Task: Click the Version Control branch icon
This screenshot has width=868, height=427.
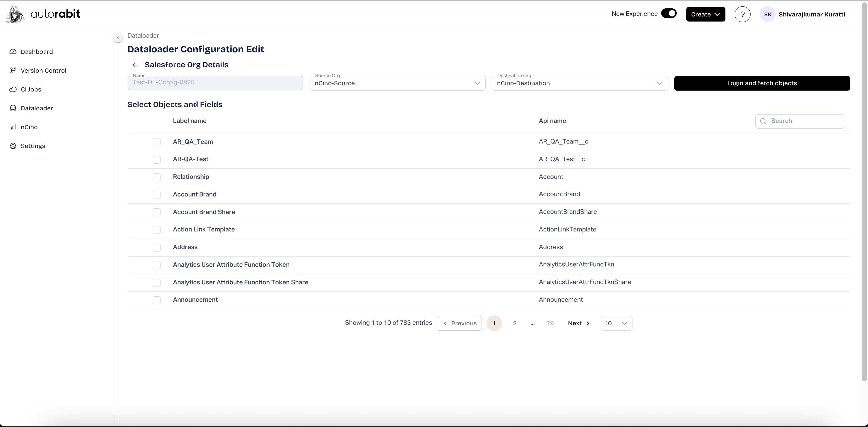Action: pos(13,71)
